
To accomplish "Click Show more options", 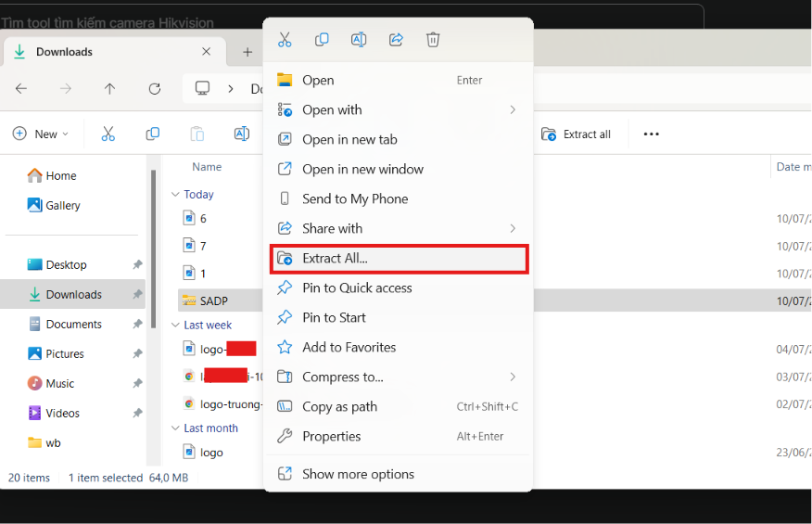I will [x=399, y=474].
